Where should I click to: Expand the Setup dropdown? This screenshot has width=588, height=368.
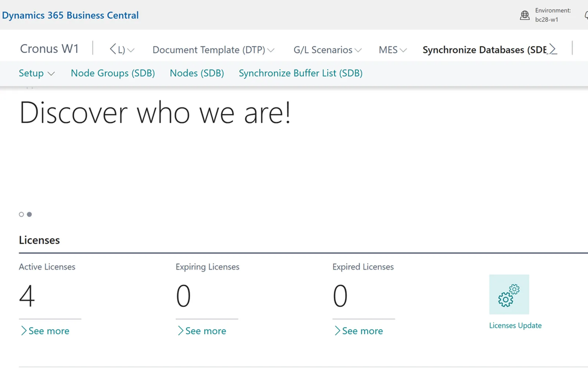(37, 73)
